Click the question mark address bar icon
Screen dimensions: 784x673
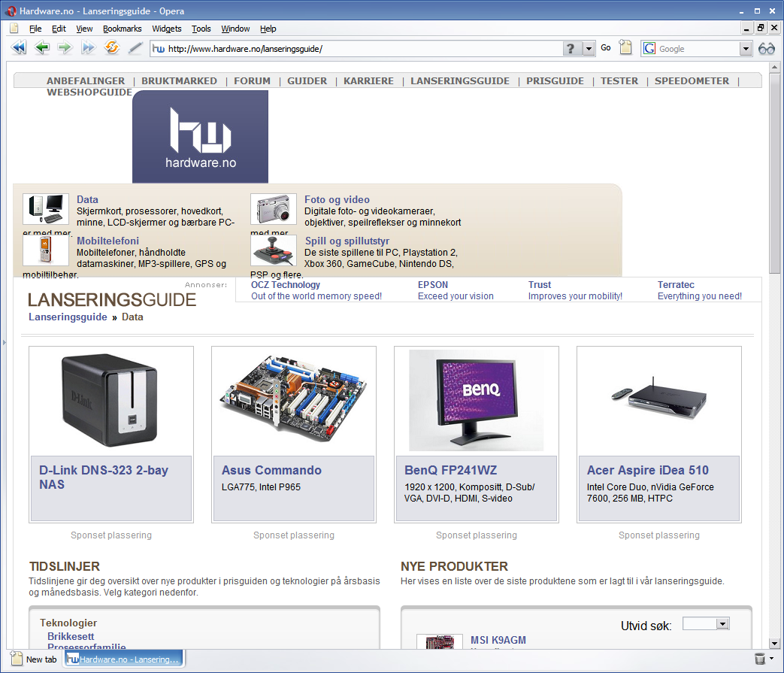click(571, 48)
